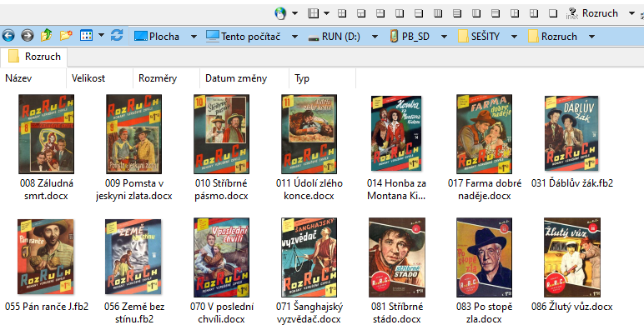Click the Forward navigation arrow
The height and width of the screenshot is (335, 644).
point(27,36)
